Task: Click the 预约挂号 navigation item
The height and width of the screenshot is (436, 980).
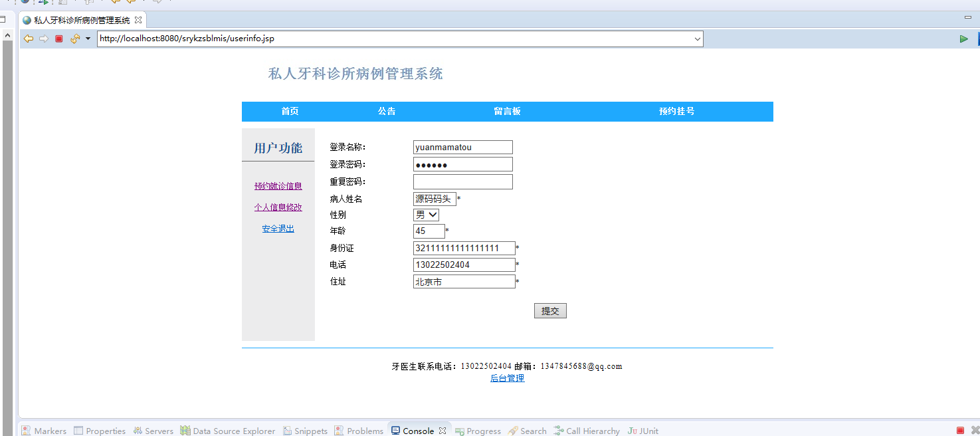Action: 676,111
